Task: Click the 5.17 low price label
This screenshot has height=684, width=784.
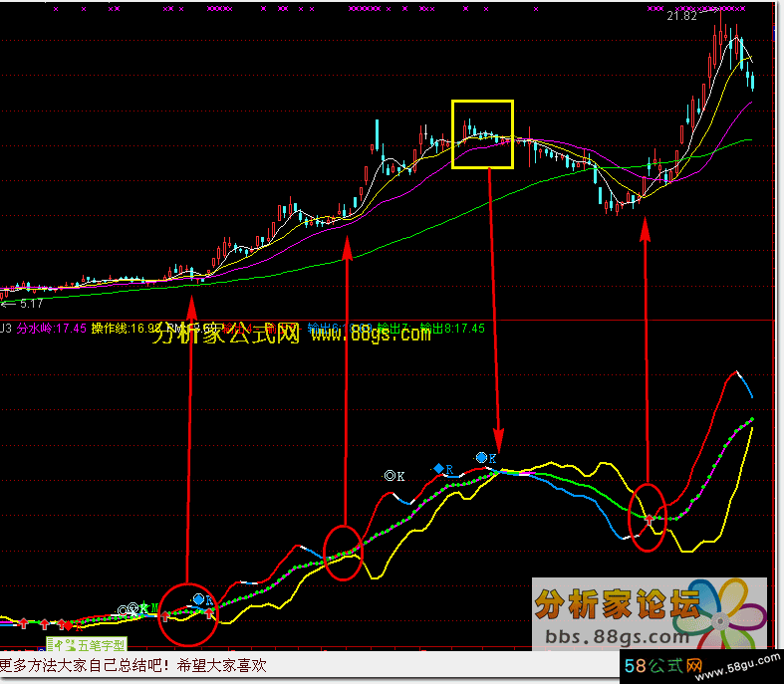Action: tap(31, 304)
